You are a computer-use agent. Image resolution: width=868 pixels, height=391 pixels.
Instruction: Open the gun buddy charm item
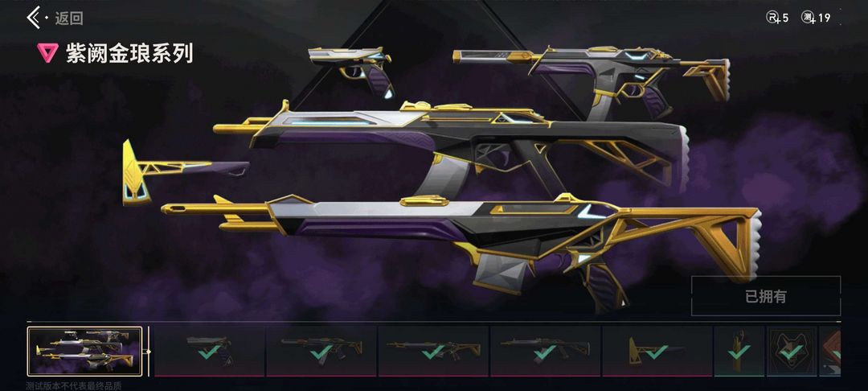click(739, 351)
